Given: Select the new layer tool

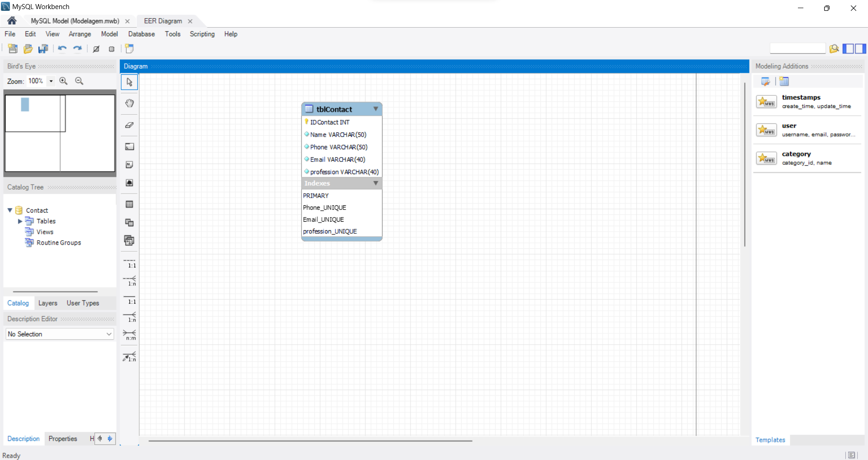Looking at the screenshot, I should tap(129, 147).
